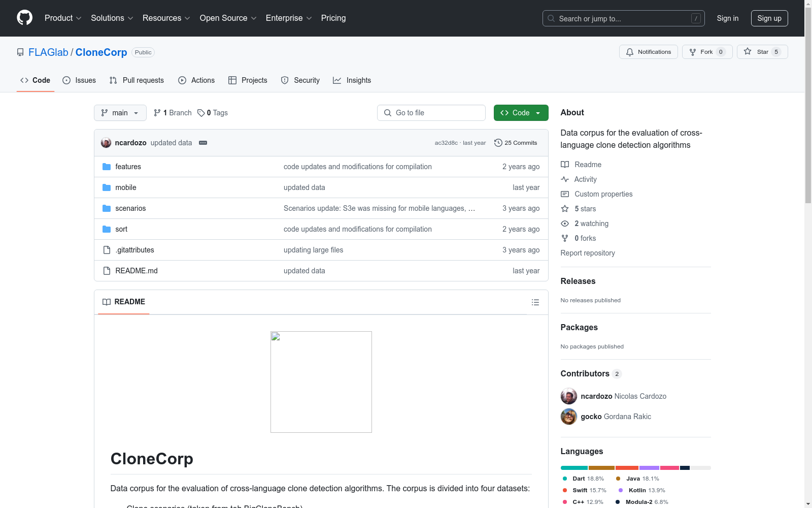Click the Notifications button
The image size is (812, 508).
[x=649, y=52]
